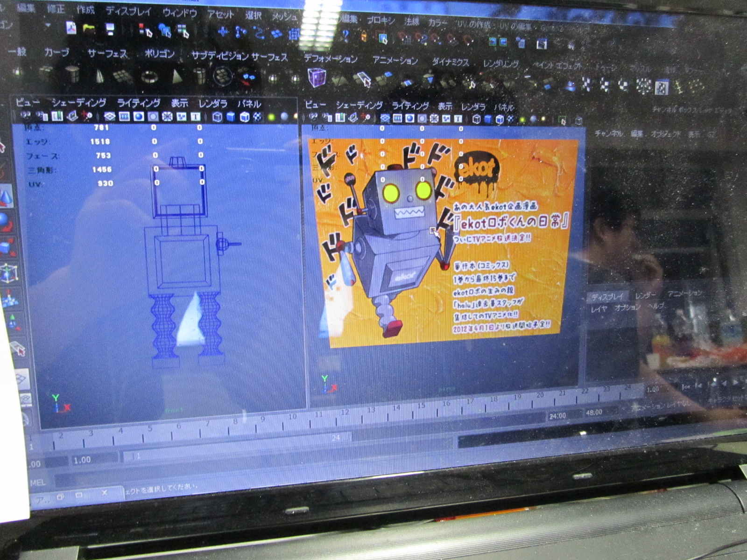Open レンダラ menu in the persp view panel

[473, 106]
